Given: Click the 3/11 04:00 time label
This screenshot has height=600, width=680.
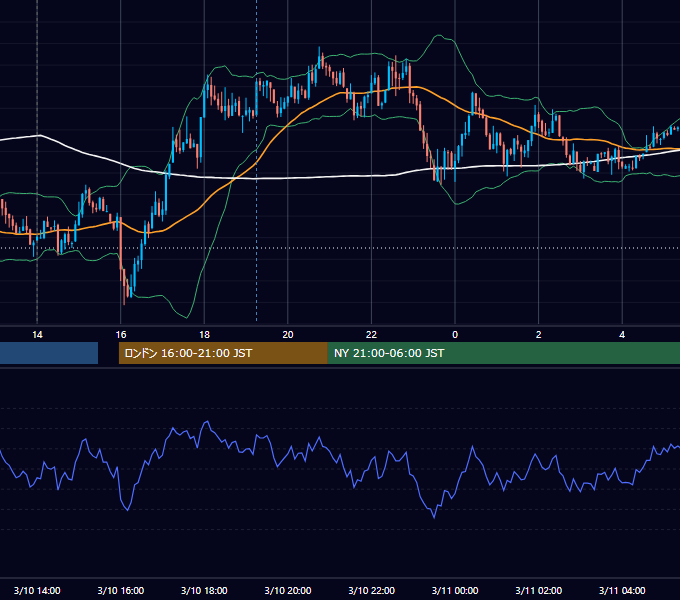Looking at the screenshot, I should (622, 590).
